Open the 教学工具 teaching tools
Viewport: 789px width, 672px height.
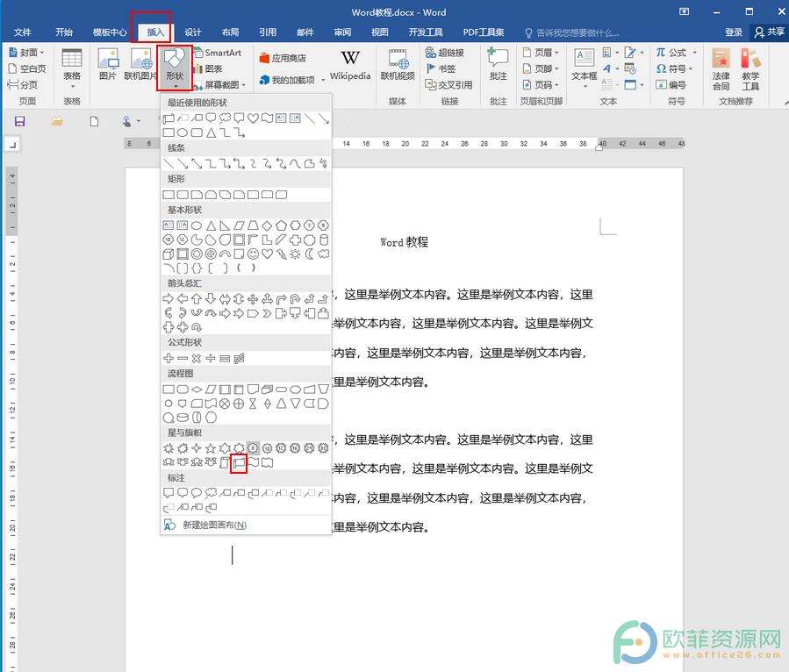[x=750, y=69]
